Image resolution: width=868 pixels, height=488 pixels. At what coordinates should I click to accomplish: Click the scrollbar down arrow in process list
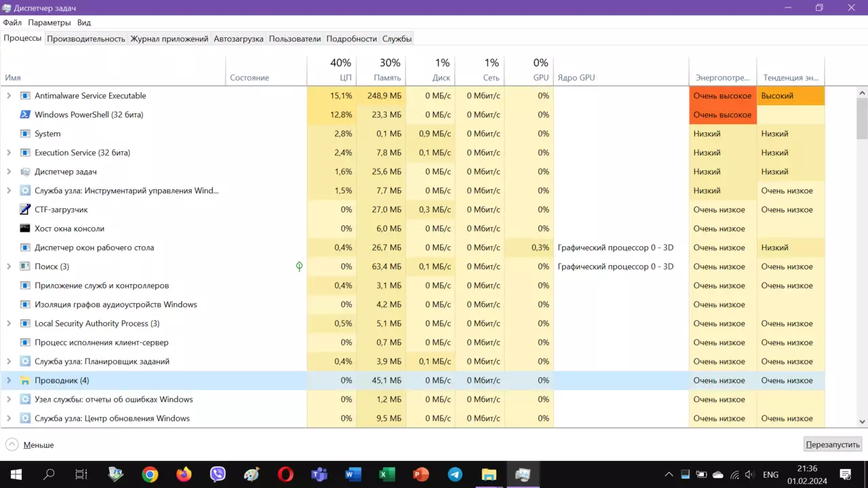863,422
